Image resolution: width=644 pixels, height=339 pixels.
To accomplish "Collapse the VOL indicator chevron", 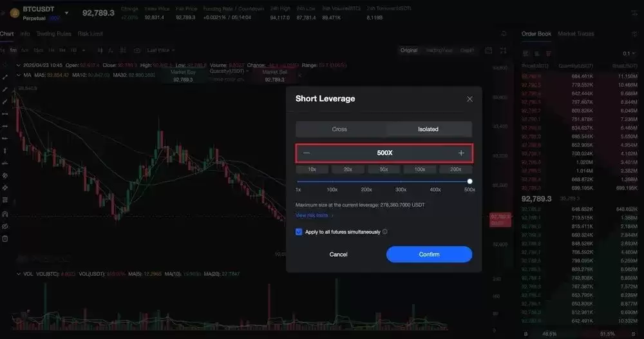I will click(x=18, y=274).
